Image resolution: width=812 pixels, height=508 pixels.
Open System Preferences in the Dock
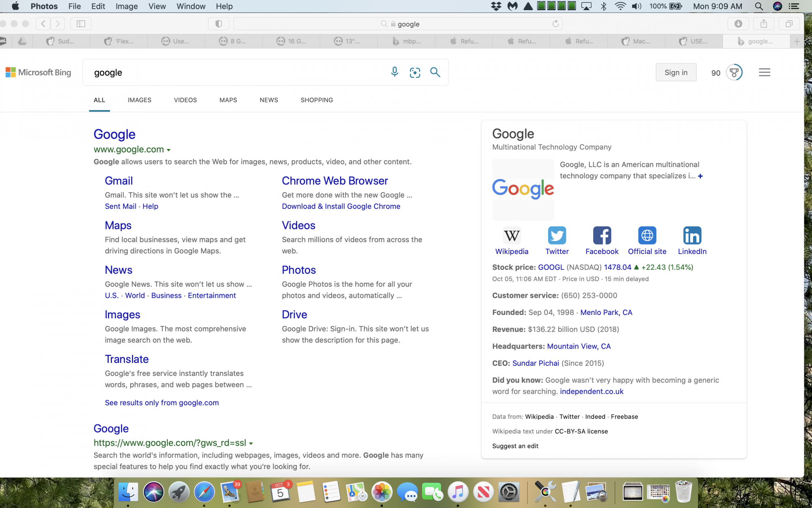coord(509,492)
